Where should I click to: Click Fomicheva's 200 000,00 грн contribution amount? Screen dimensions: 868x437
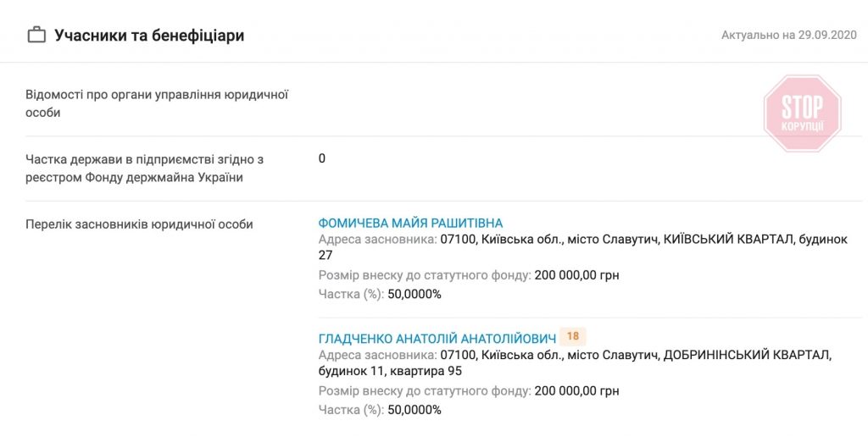coord(576,275)
